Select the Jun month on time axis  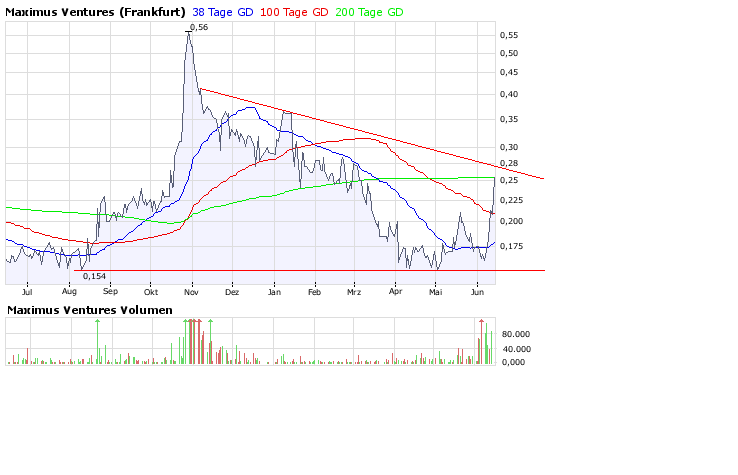point(477,293)
